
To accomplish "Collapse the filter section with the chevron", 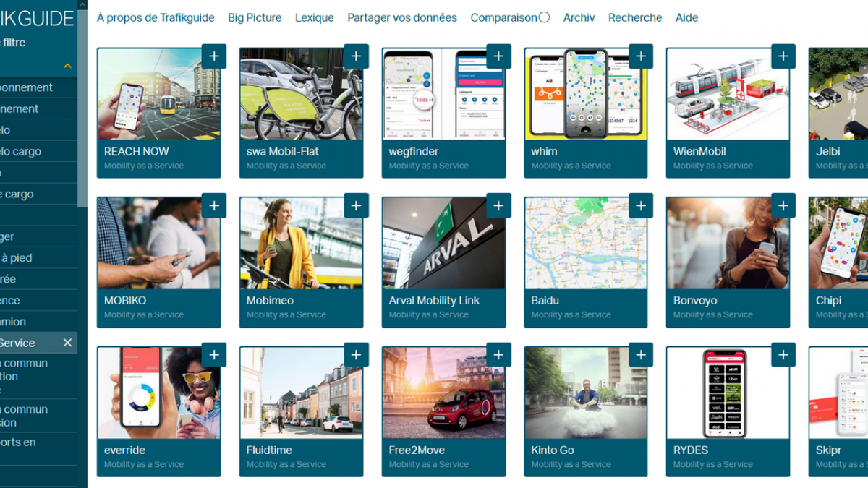I will (67, 67).
